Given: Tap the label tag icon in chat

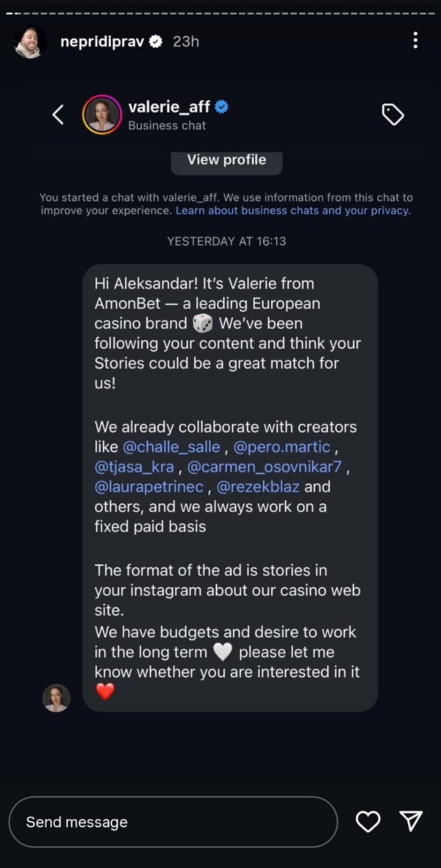Looking at the screenshot, I should [x=393, y=115].
